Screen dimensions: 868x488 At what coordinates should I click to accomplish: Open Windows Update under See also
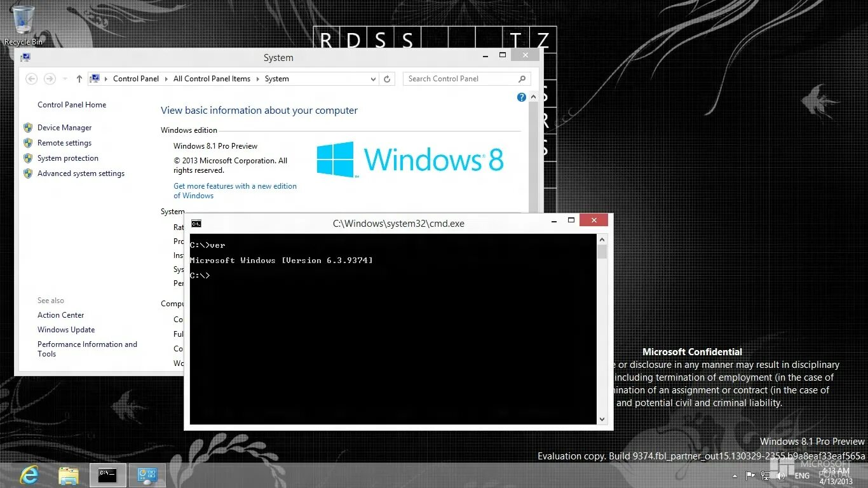click(66, 330)
